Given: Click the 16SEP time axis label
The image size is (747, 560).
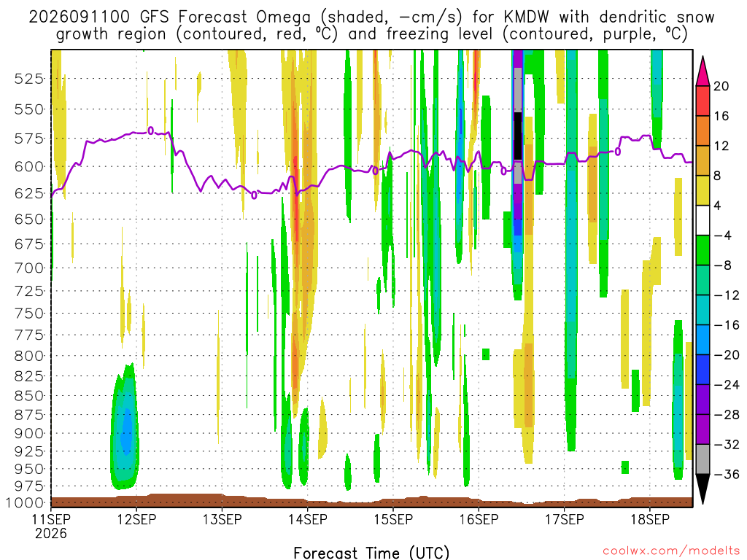Looking at the screenshot, I should [x=479, y=519].
